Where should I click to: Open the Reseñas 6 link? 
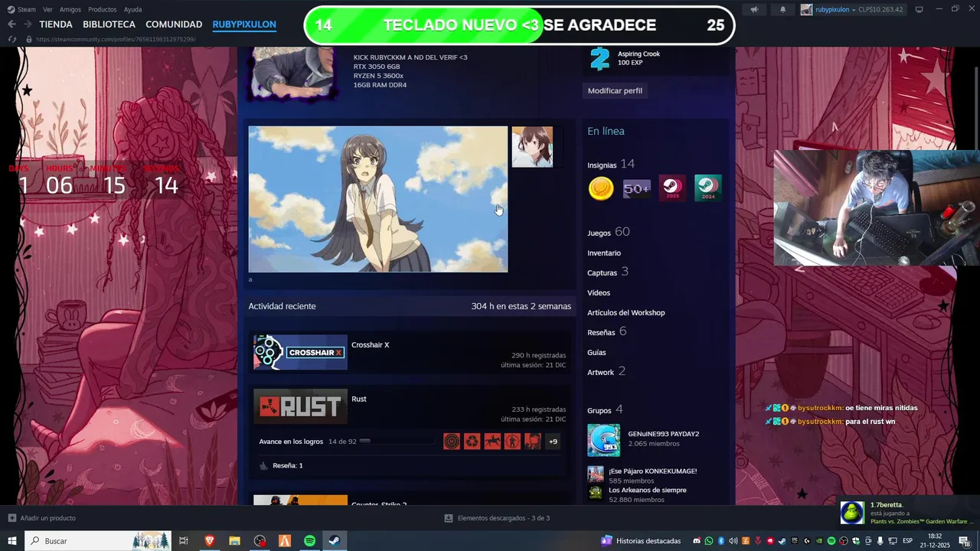(606, 331)
